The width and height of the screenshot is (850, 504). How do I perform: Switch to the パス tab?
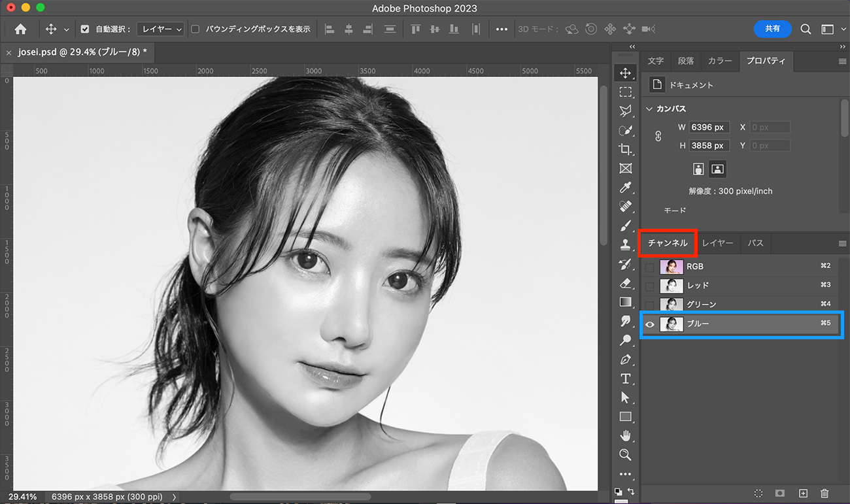[x=756, y=243]
